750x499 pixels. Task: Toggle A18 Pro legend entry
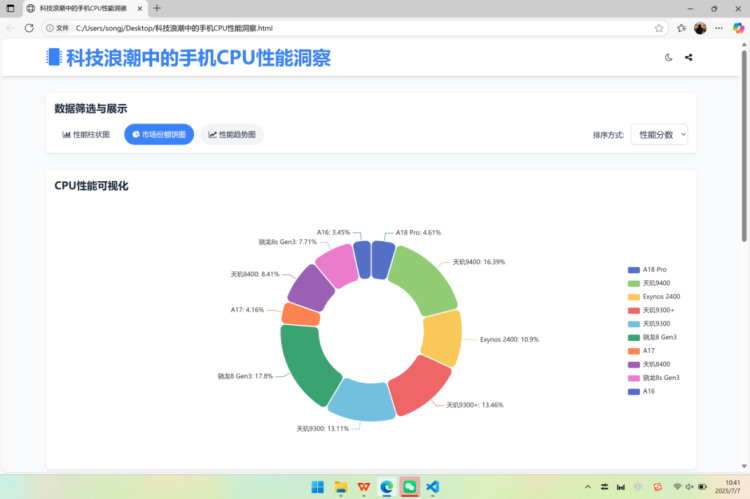647,270
